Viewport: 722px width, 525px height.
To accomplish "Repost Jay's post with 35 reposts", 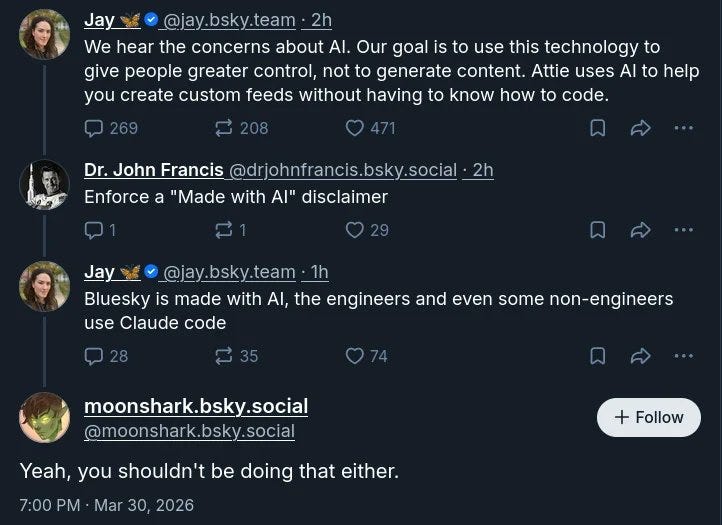I will tap(224, 356).
